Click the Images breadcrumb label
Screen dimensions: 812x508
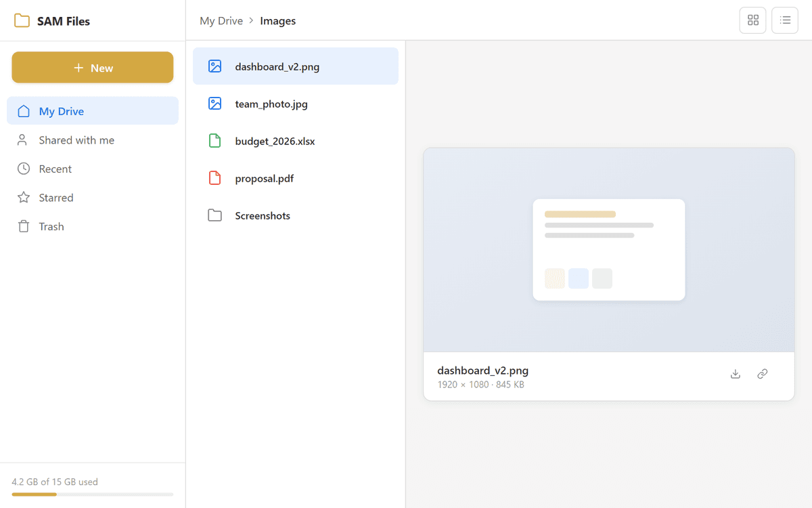tap(277, 20)
